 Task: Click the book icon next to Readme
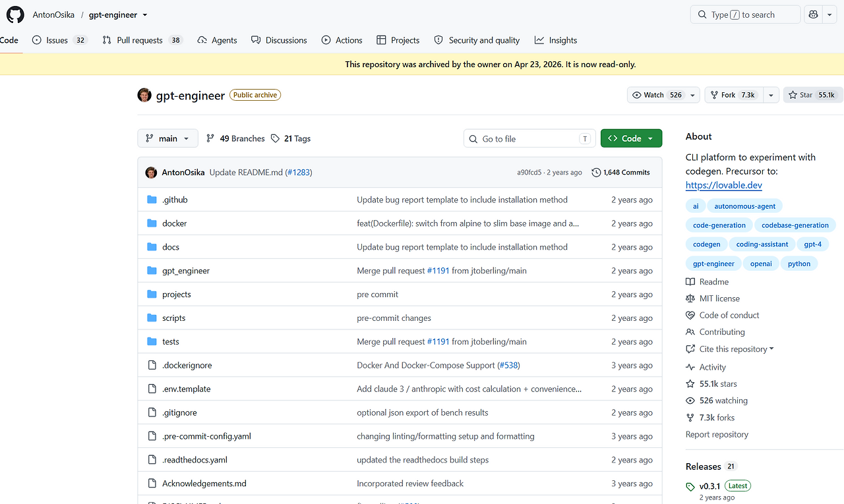pos(690,282)
